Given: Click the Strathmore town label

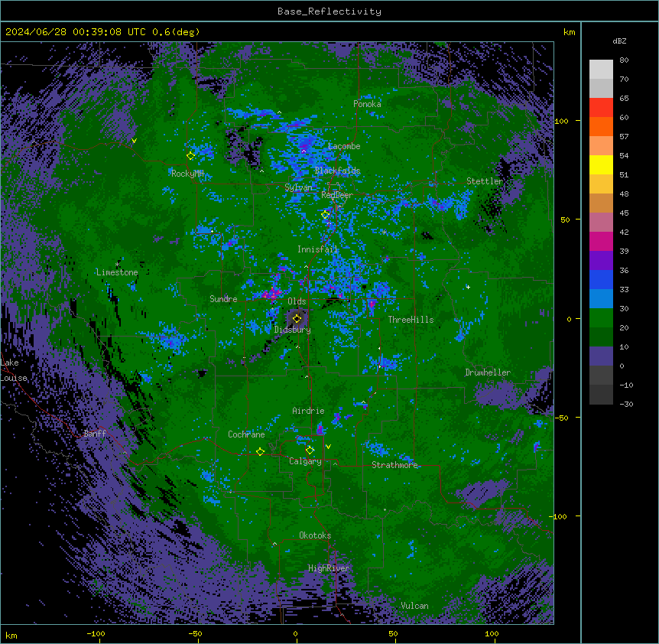Looking at the screenshot, I should pyautogui.click(x=394, y=465).
